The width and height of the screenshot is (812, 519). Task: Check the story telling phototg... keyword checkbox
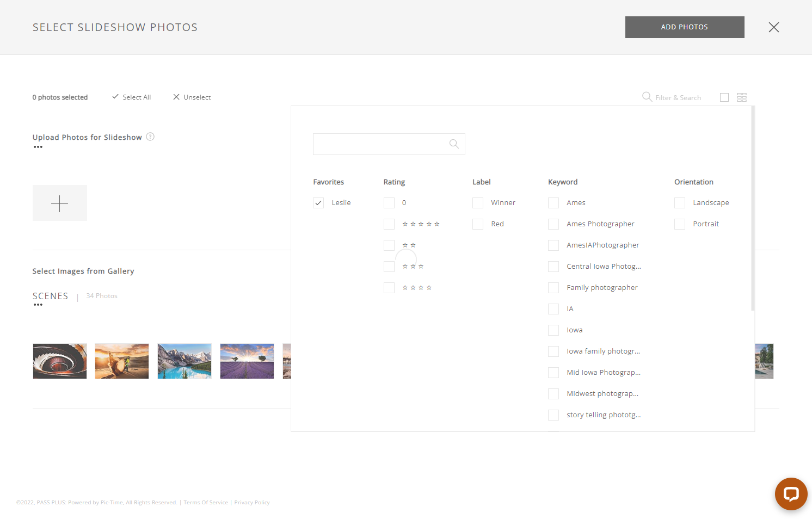point(553,415)
